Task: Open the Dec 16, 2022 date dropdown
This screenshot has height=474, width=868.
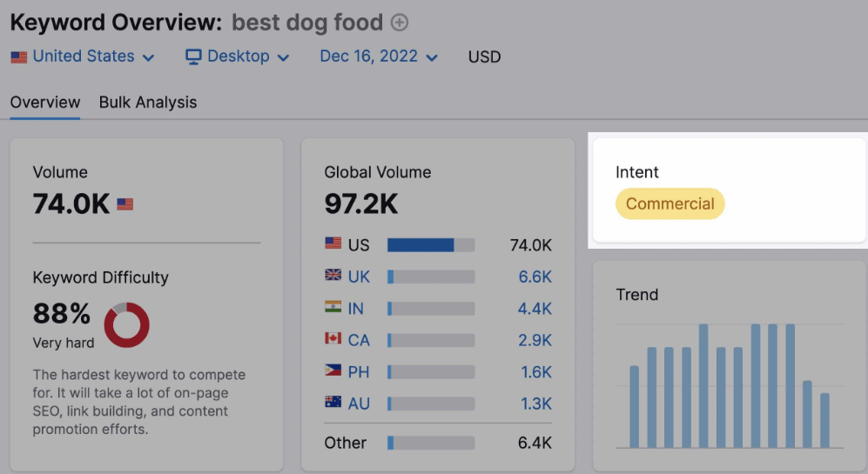Action: click(x=379, y=57)
